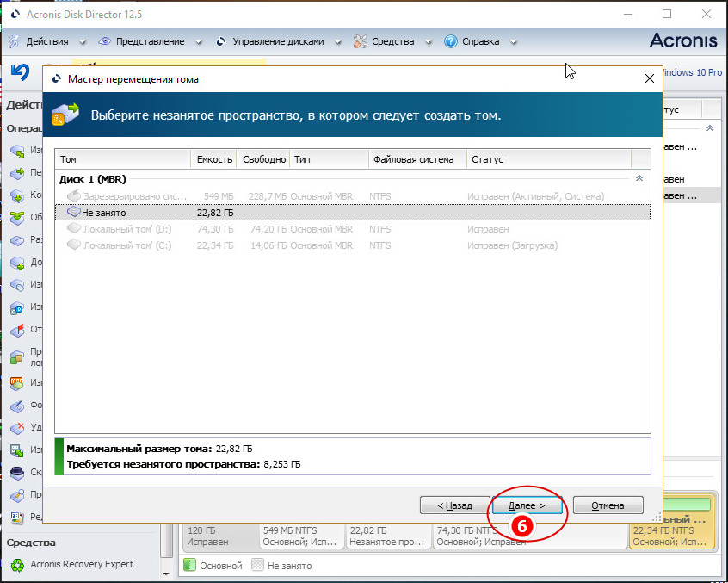Select the Delete volume icon with red X
This screenshot has height=583, width=728.
[17, 428]
